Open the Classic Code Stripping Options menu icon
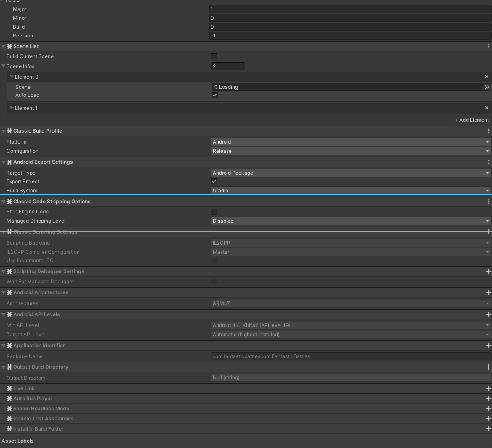This screenshot has height=448, width=492. coord(489,202)
